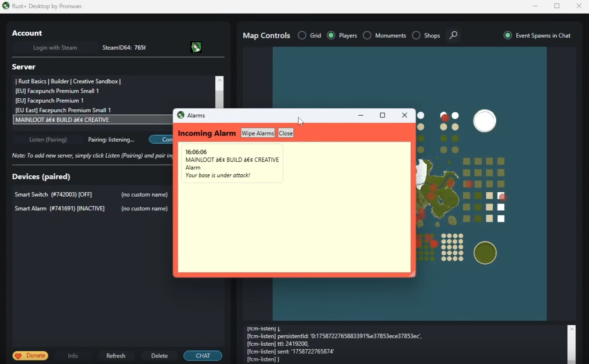The height and width of the screenshot is (364, 589).
Task: Click the Alarms window title icon
Action: point(181,115)
